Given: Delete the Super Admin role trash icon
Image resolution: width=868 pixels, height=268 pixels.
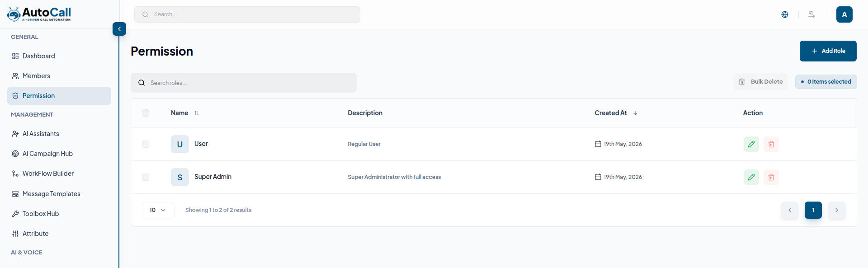Looking at the screenshot, I should pyautogui.click(x=771, y=177).
